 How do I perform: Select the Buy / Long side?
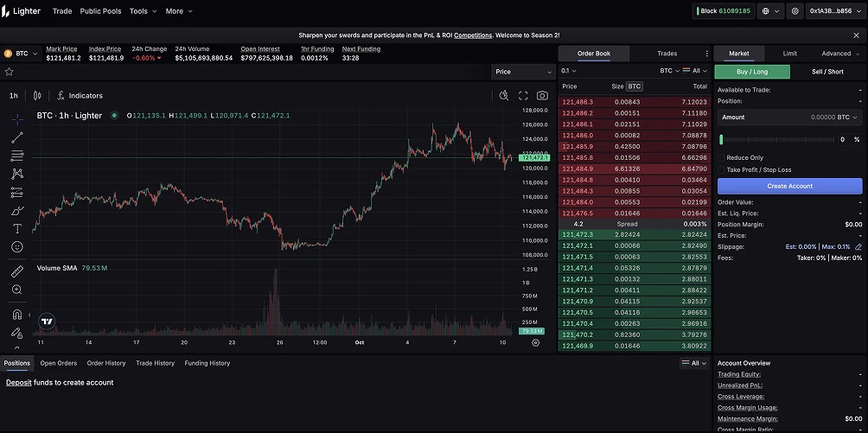[752, 72]
